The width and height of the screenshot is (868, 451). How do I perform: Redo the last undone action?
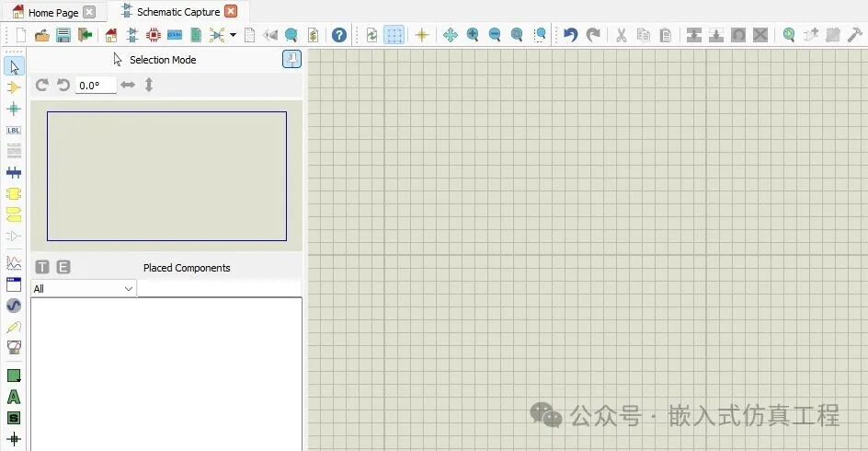pyautogui.click(x=593, y=36)
